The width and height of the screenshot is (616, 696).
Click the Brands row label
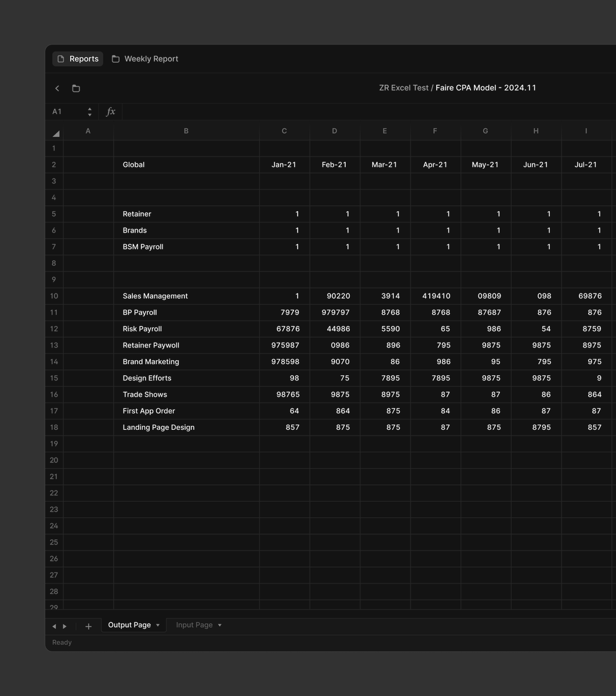click(135, 230)
